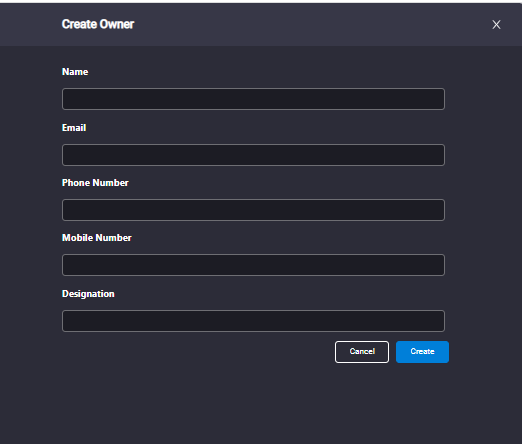The height and width of the screenshot is (444, 522).
Task: Click the "Email" field label
Action: pos(74,128)
